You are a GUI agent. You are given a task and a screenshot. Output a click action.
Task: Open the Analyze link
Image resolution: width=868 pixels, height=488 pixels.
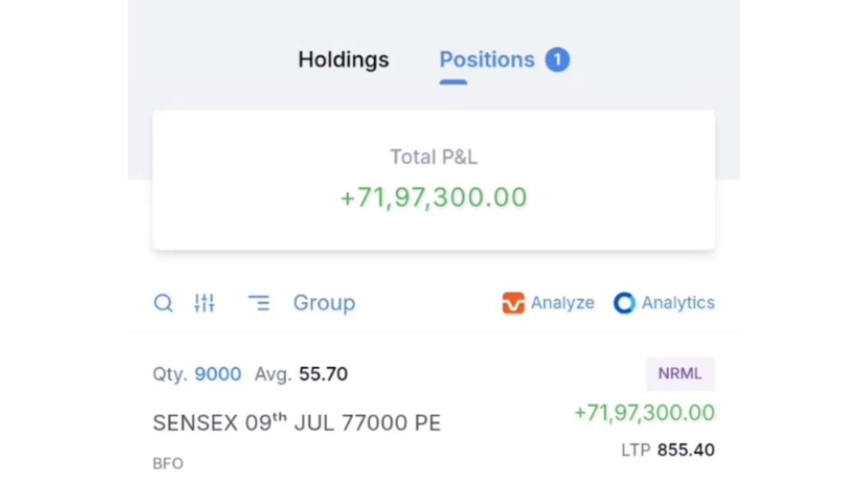tap(563, 303)
